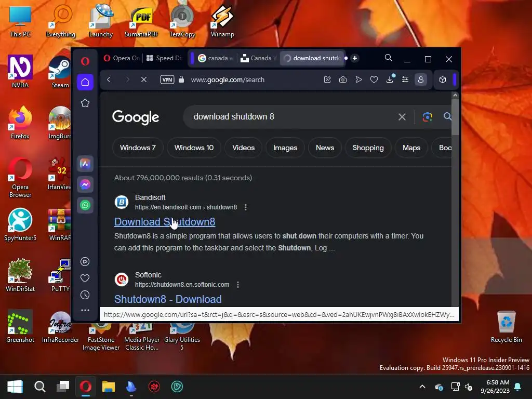Click the Bandisoft site favicon
The image size is (532, 399).
122,202
